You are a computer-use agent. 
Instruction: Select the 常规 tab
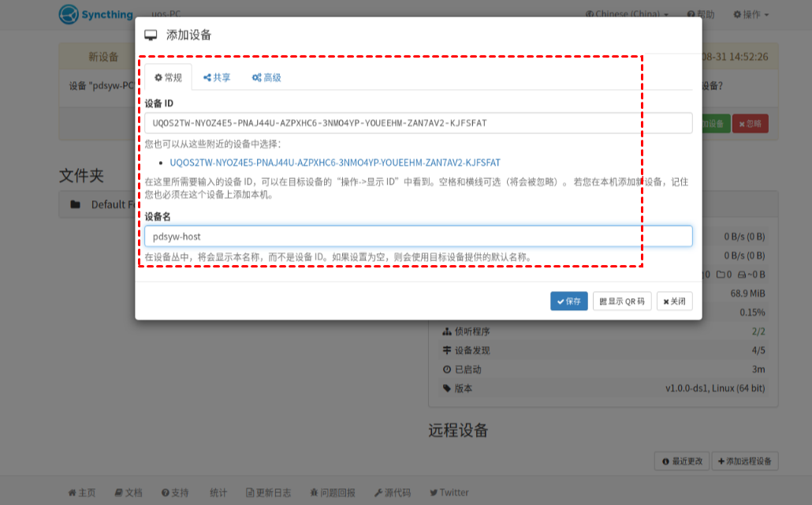pos(168,77)
